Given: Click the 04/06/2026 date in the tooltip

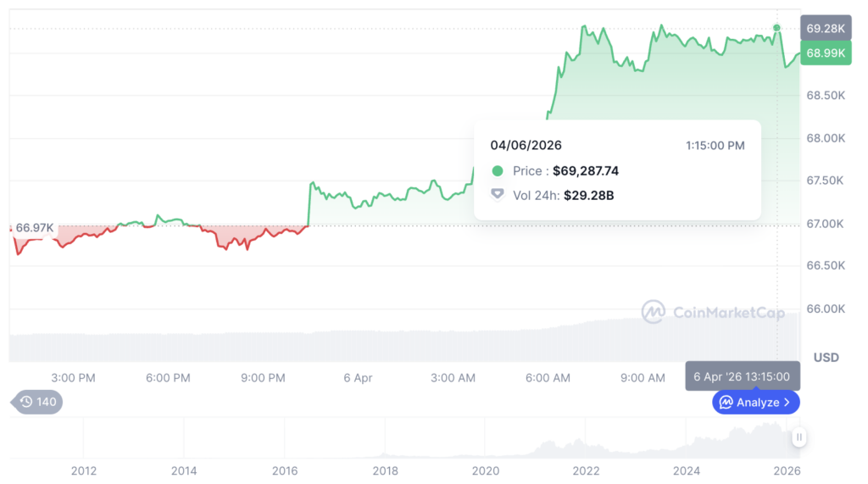Looking at the screenshot, I should click(526, 146).
